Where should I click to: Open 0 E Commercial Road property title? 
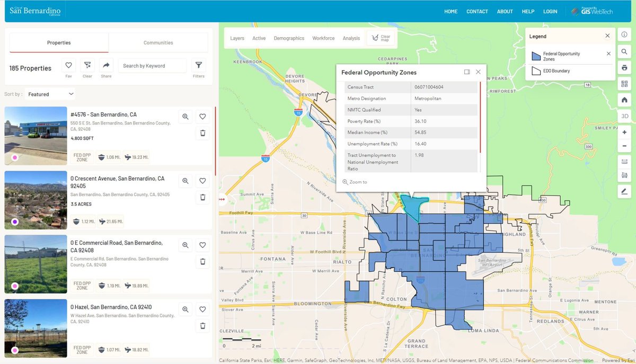(x=117, y=246)
